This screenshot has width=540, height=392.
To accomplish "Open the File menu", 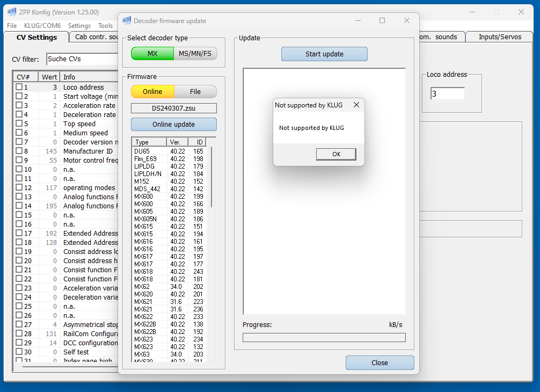I will click(x=12, y=26).
